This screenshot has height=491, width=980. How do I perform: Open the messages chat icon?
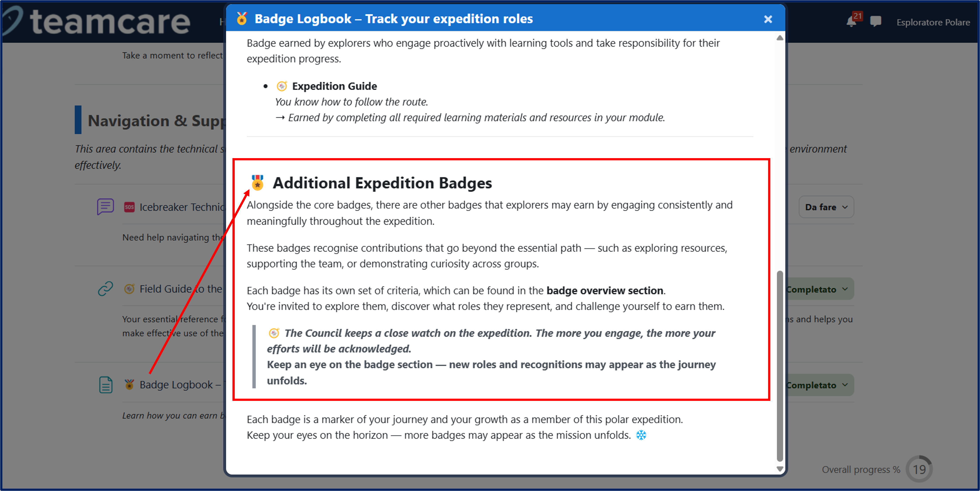pyautogui.click(x=875, y=21)
